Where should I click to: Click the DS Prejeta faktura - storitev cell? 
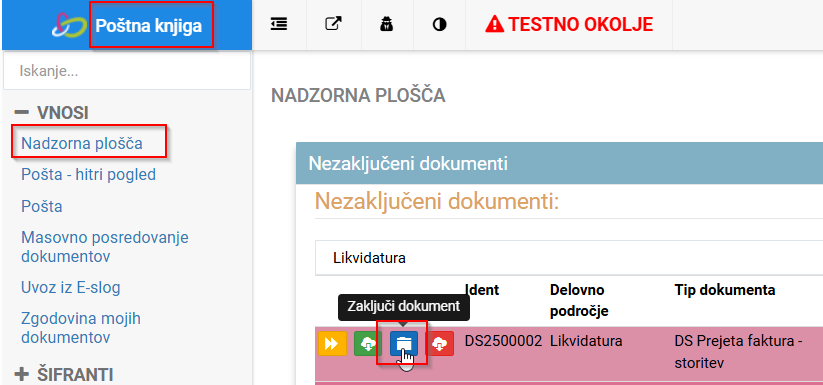(738, 352)
